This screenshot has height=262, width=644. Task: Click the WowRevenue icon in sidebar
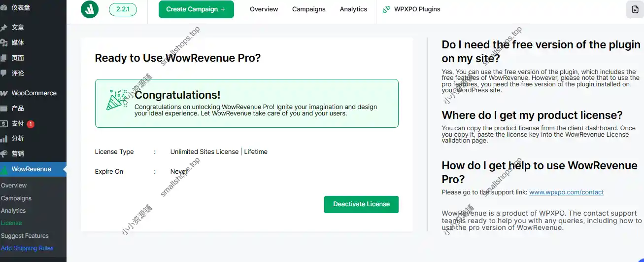click(3, 170)
